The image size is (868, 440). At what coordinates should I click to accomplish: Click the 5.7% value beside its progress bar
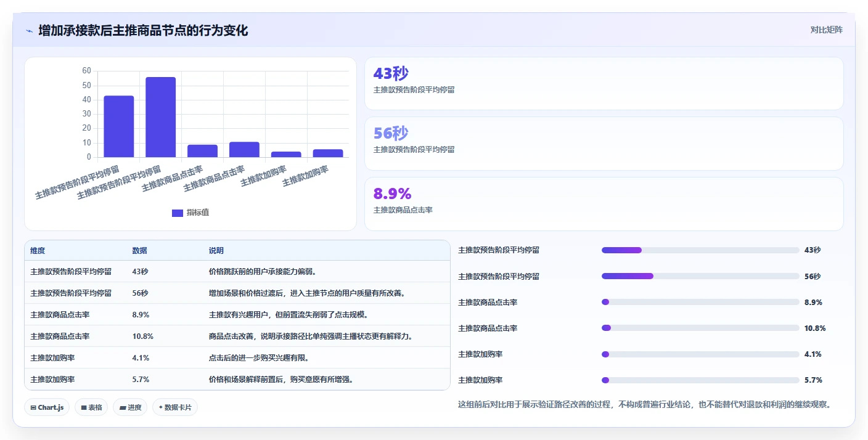(813, 380)
